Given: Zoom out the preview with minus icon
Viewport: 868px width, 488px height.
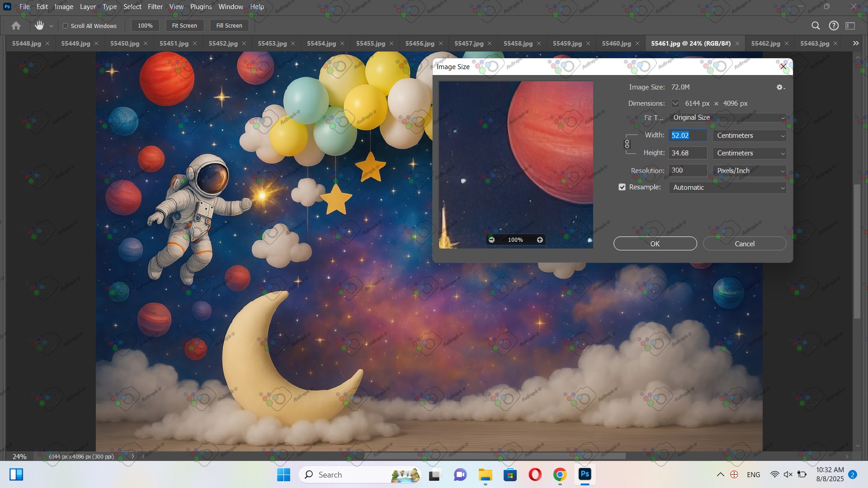Looking at the screenshot, I should coord(492,240).
